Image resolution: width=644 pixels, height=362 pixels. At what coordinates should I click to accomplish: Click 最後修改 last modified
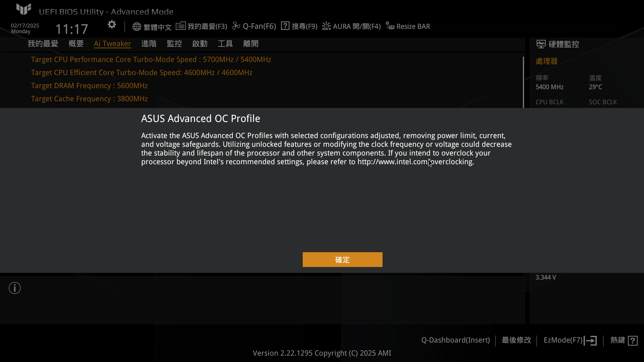517,340
